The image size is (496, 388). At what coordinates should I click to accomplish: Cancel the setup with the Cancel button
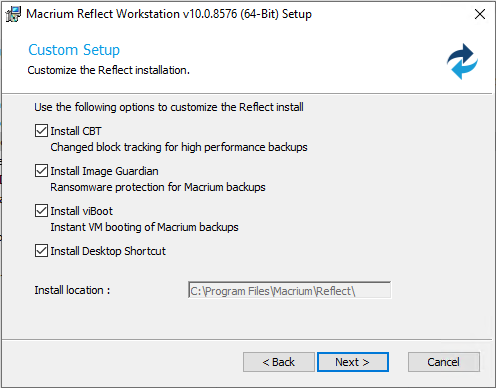(x=444, y=362)
